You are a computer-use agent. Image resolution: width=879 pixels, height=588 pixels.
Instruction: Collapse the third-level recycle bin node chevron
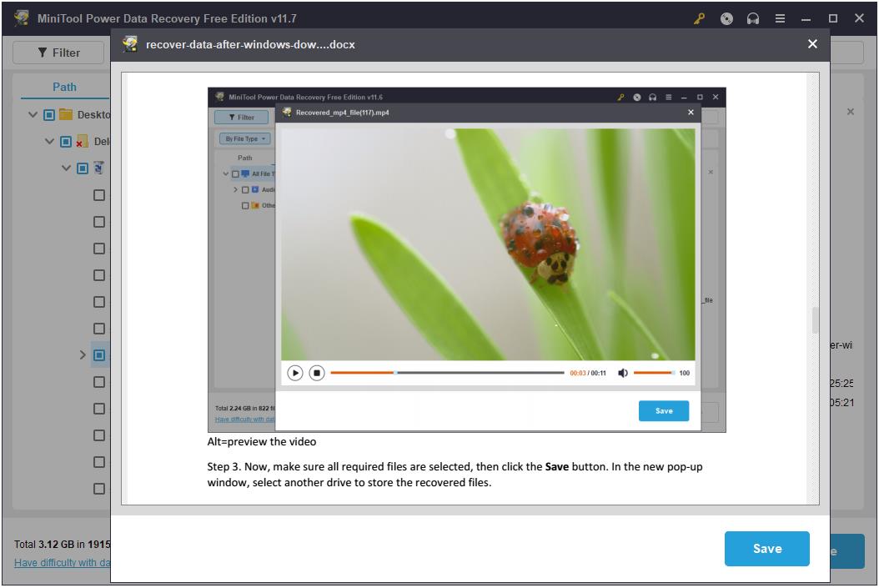tap(66, 168)
